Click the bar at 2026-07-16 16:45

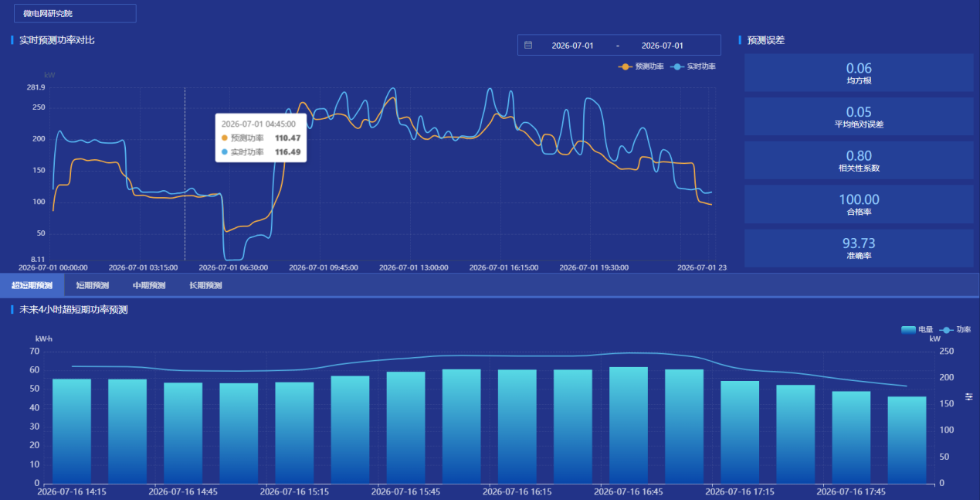629,425
